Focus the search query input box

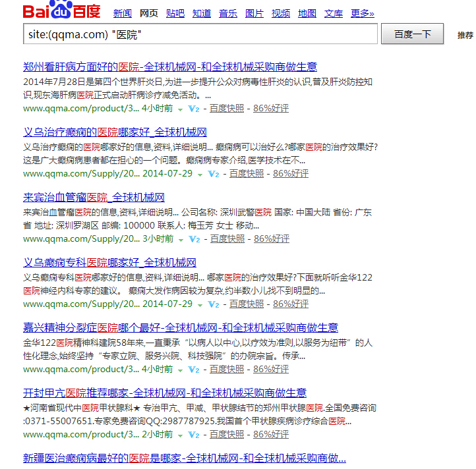tap(200, 34)
